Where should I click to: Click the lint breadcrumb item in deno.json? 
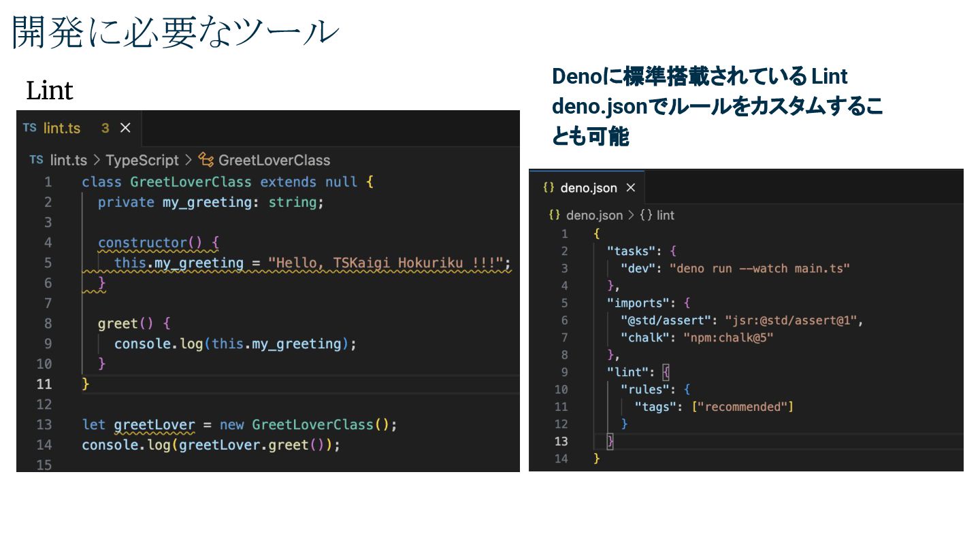[666, 215]
